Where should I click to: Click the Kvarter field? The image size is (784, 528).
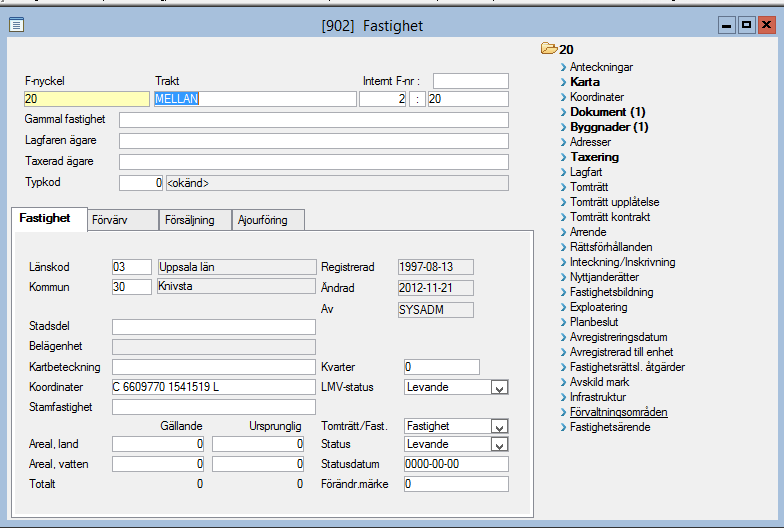tap(442, 367)
